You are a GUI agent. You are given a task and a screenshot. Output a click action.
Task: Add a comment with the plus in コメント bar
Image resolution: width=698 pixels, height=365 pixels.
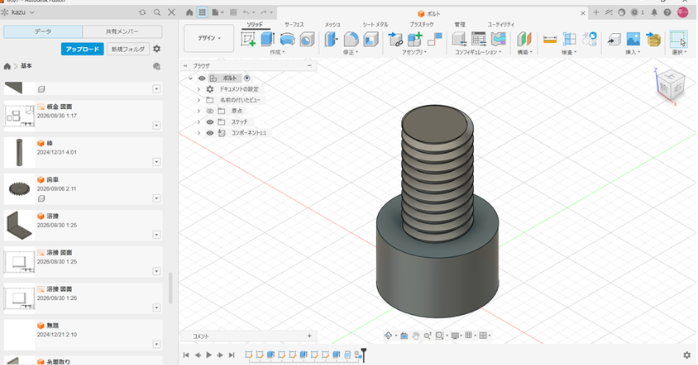[309, 336]
